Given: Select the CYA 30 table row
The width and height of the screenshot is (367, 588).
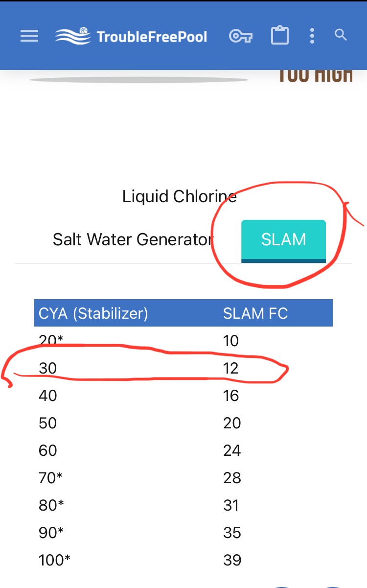Looking at the screenshot, I should [x=183, y=368].
